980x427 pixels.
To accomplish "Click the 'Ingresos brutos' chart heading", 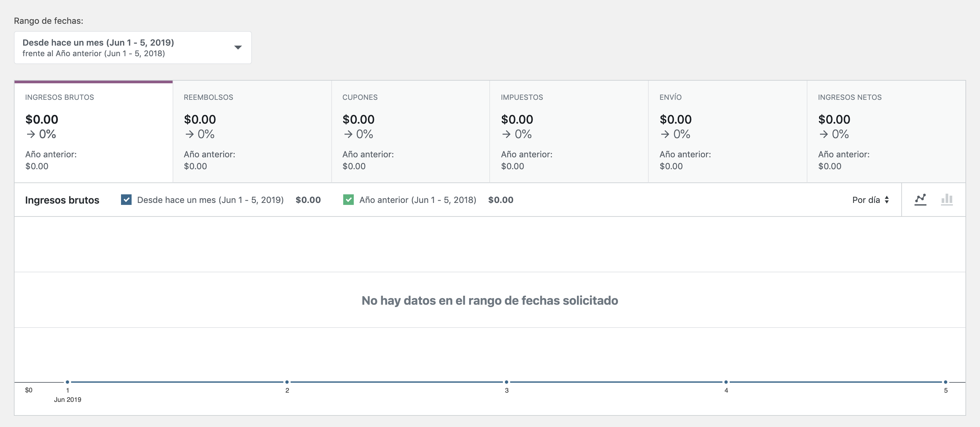I will pos(62,199).
